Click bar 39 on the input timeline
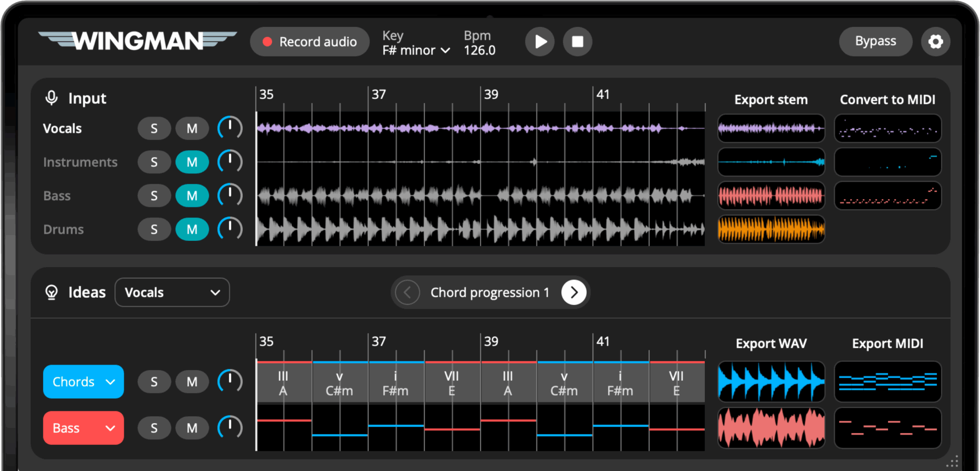This screenshot has width=980, height=471. [x=491, y=94]
